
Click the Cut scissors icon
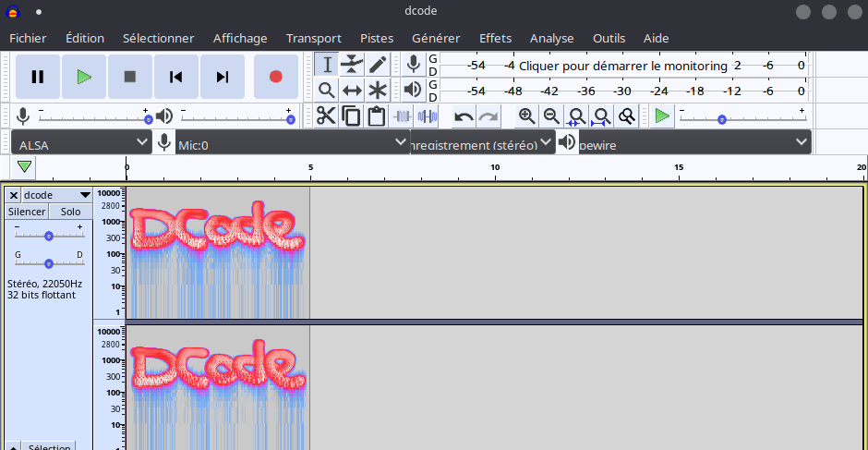326,116
